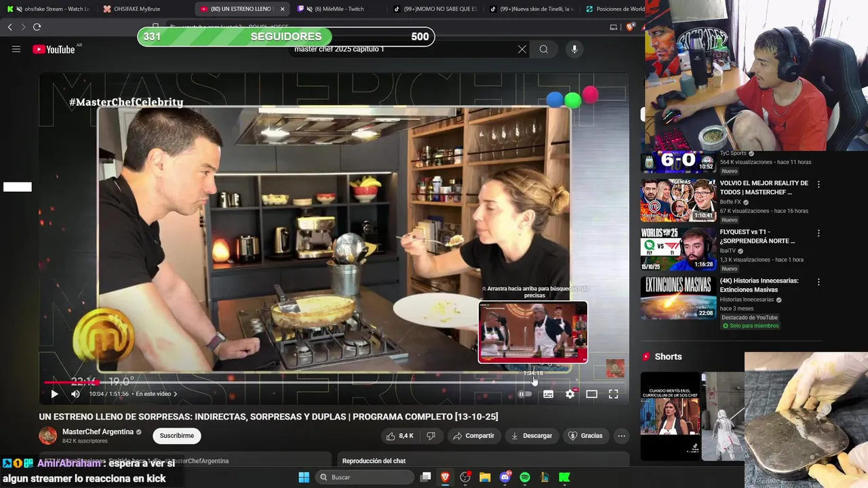868x488 pixels.
Task: Open the MasterChef Argentina channel name
Action: pyautogui.click(x=98, y=432)
